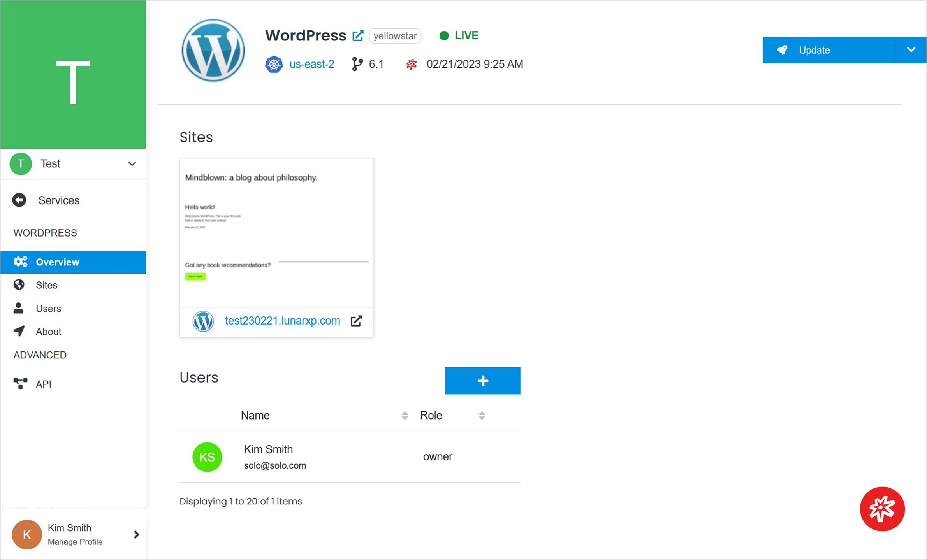Sort Users table by Role column

(x=481, y=415)
